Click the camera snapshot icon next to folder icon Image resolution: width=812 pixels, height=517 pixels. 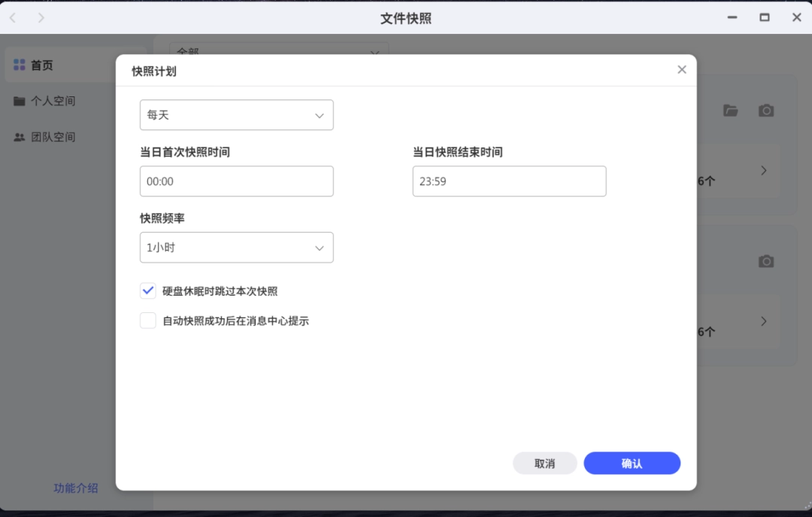765,111
